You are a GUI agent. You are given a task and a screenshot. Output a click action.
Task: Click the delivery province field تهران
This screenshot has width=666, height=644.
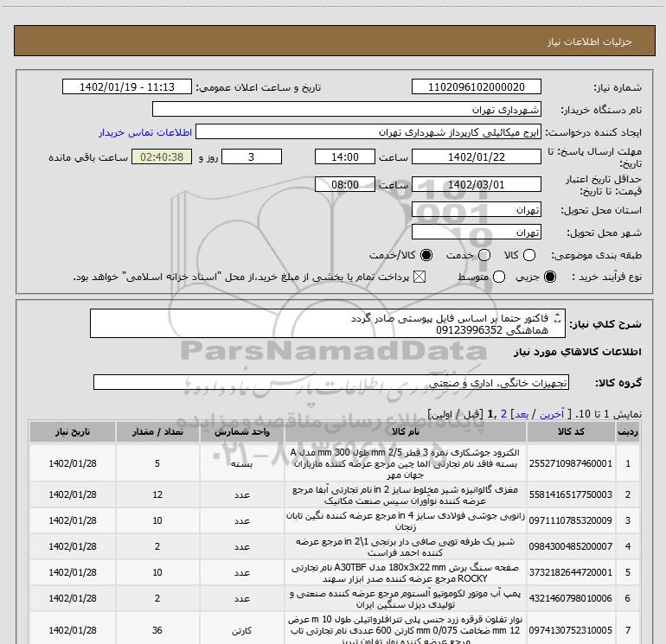point(476,210)
